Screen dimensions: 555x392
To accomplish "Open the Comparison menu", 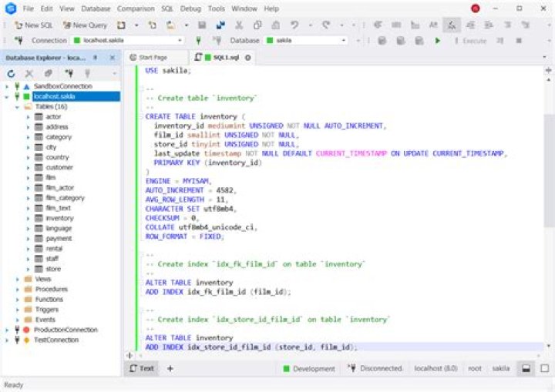I will pos(136,8).
